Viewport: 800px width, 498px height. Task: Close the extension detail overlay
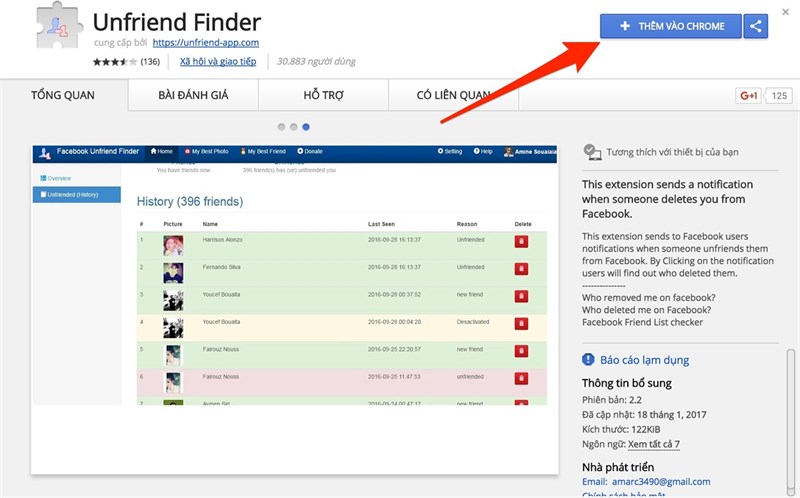(785, 12)
